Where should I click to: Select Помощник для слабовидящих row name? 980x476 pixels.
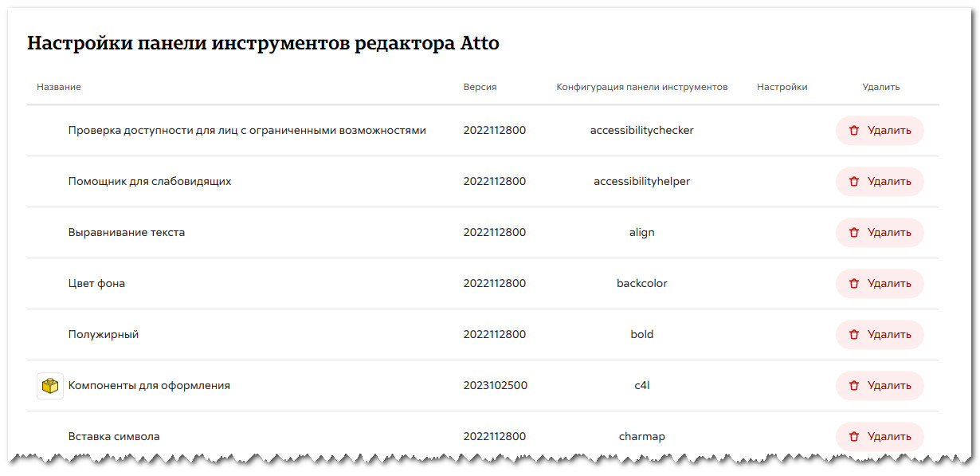click(150, 182)
